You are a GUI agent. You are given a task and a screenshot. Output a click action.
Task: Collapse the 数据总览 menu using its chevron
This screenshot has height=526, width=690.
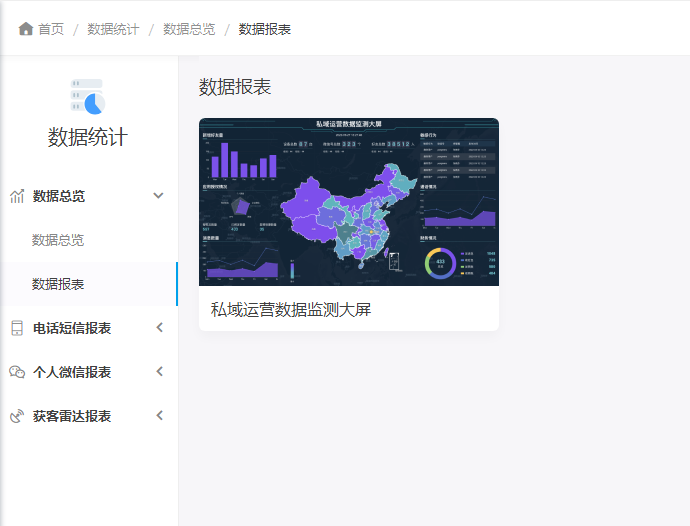point(158,196)
